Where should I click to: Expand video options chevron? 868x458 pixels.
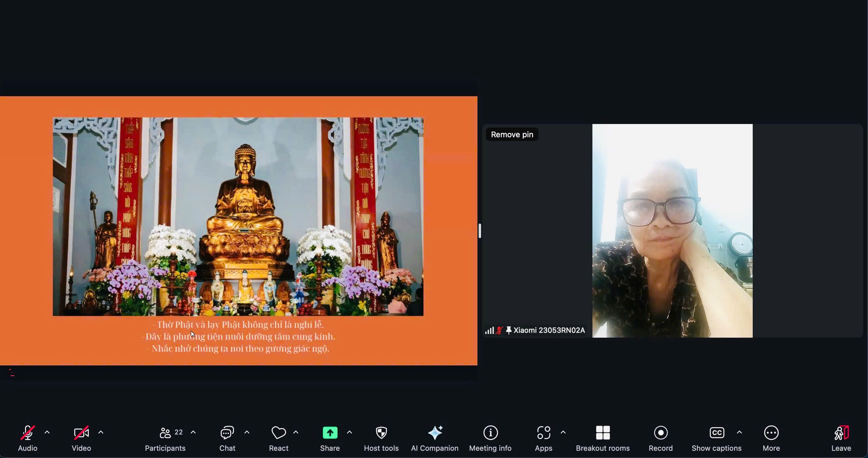tap(101, 432)
